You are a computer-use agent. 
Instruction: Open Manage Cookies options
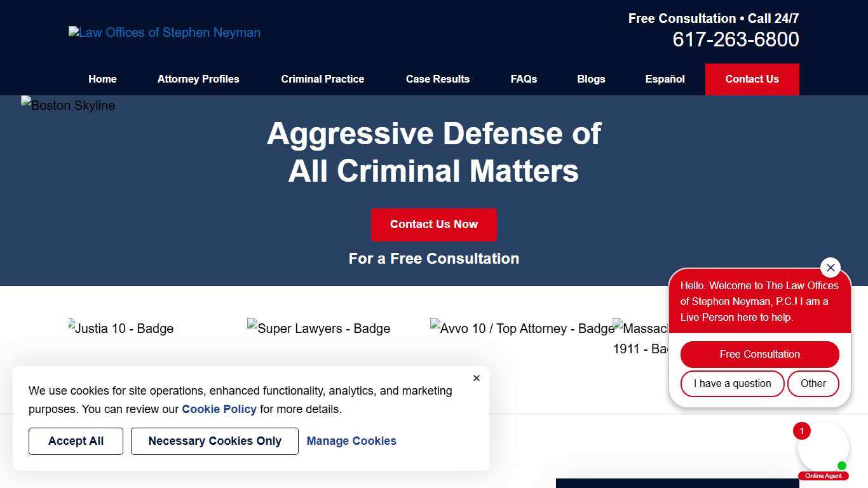pos(351,441)
